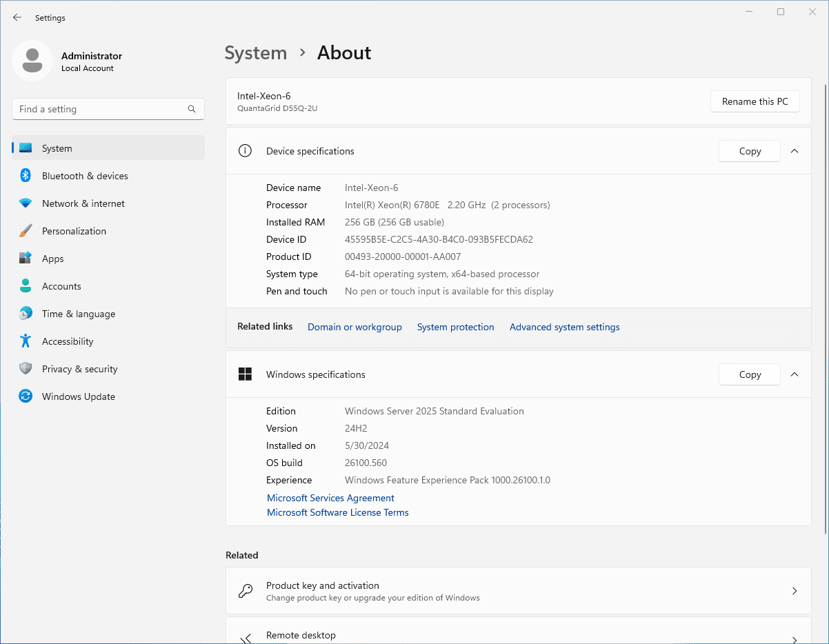Click the vertical scrollbar on the right
This screenshot has height=644, width=829.
826,308
